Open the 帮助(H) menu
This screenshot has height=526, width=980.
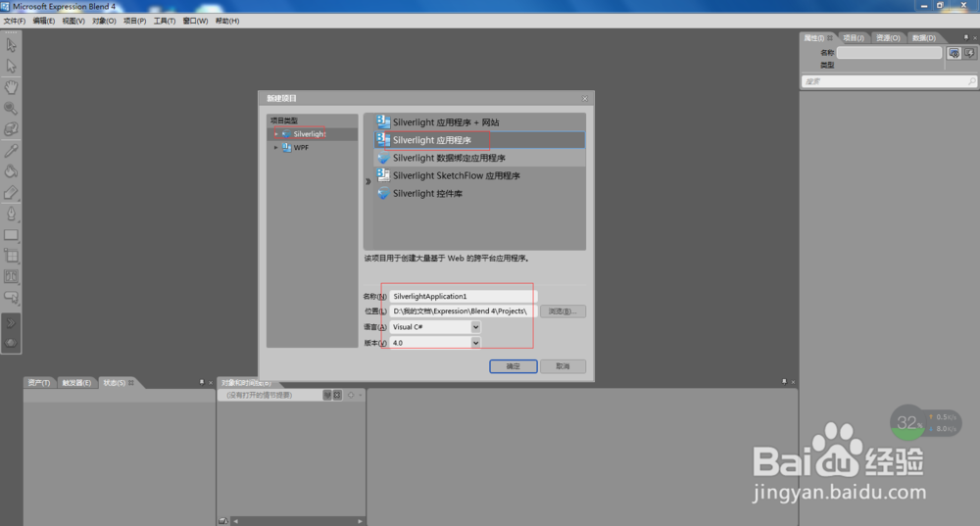click(x=227, y=22)
